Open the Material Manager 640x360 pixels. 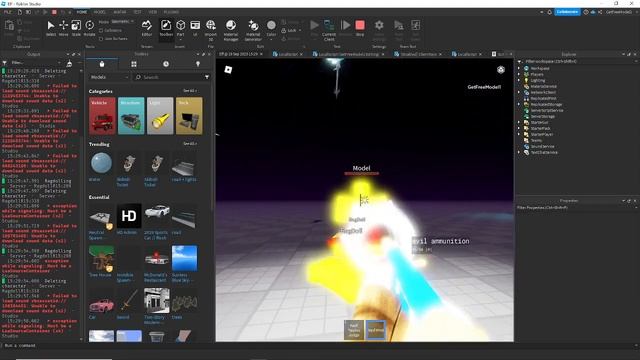231,30
